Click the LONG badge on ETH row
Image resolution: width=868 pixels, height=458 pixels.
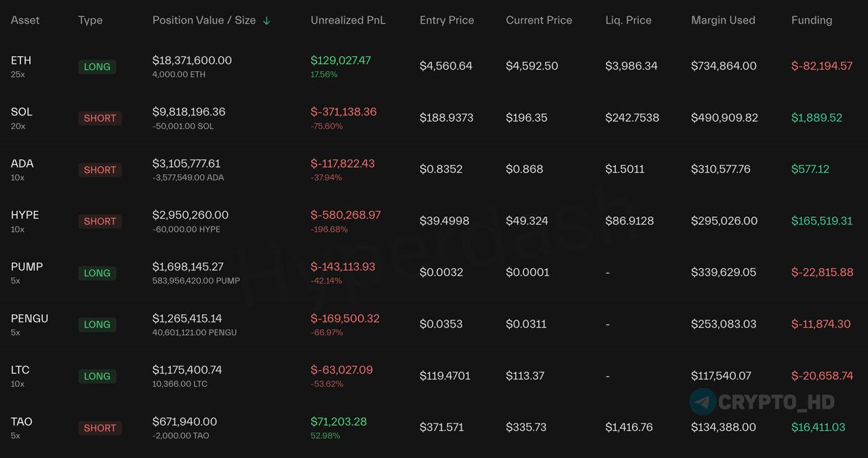click(97, 66)
